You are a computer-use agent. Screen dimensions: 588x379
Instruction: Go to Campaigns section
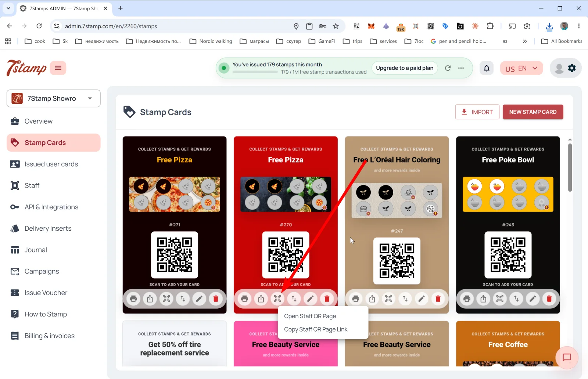tap(54, 272)
